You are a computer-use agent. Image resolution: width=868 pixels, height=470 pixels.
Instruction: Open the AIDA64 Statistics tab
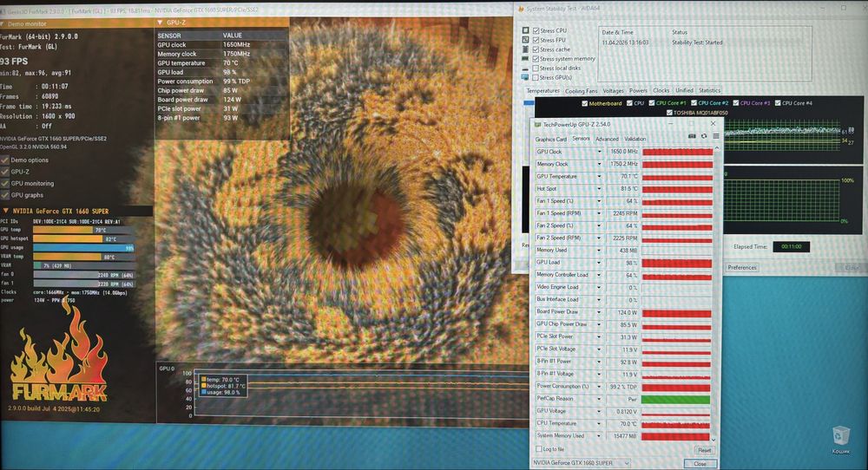[710, 90]
